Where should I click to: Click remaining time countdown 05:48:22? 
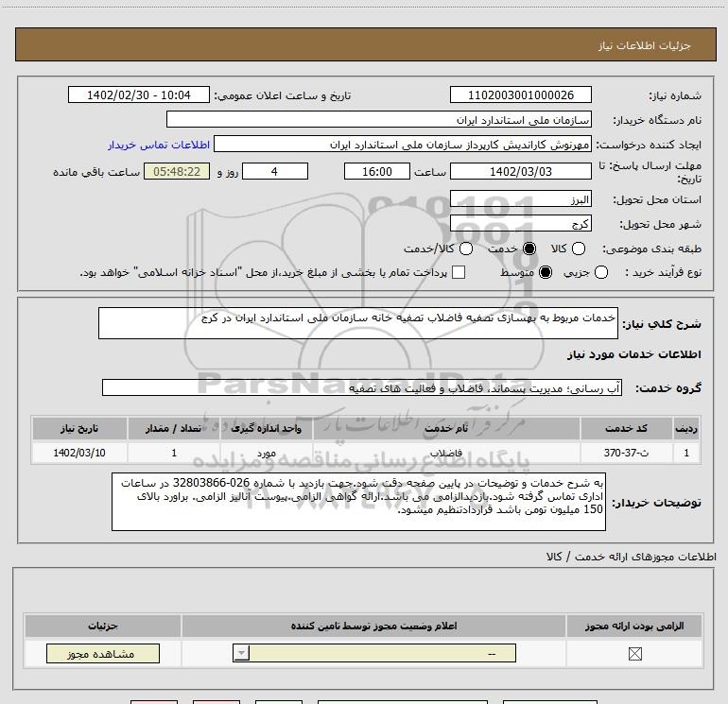coord(177,172)
